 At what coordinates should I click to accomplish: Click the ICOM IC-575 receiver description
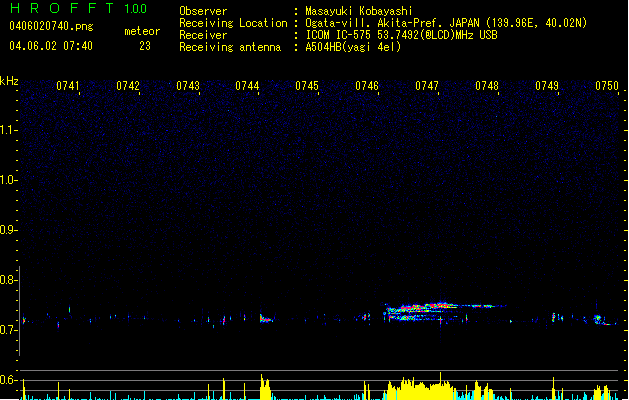click(401, 35)
